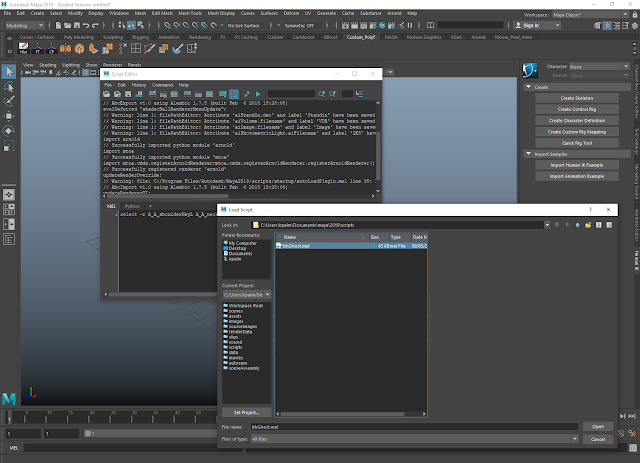Viewport: 640px width, 463px height.
Task: Click the File name input field
Action: point(414,427)
